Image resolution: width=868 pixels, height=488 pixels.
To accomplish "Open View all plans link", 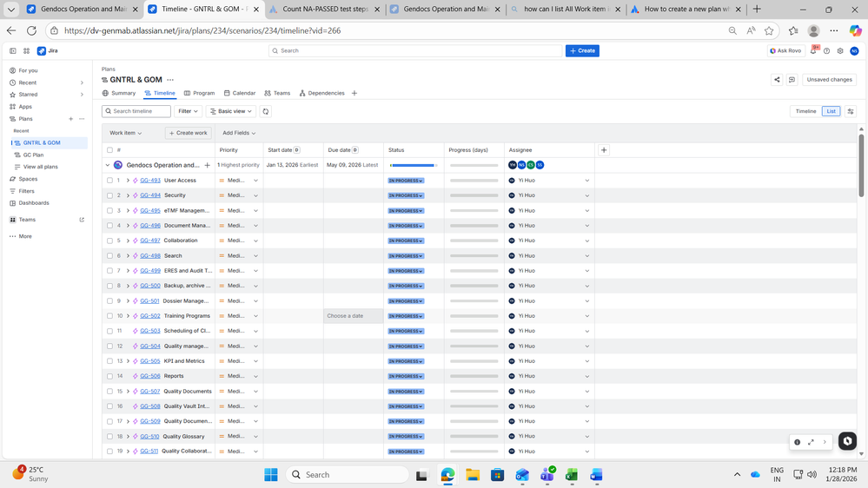I will coord(41,167).
